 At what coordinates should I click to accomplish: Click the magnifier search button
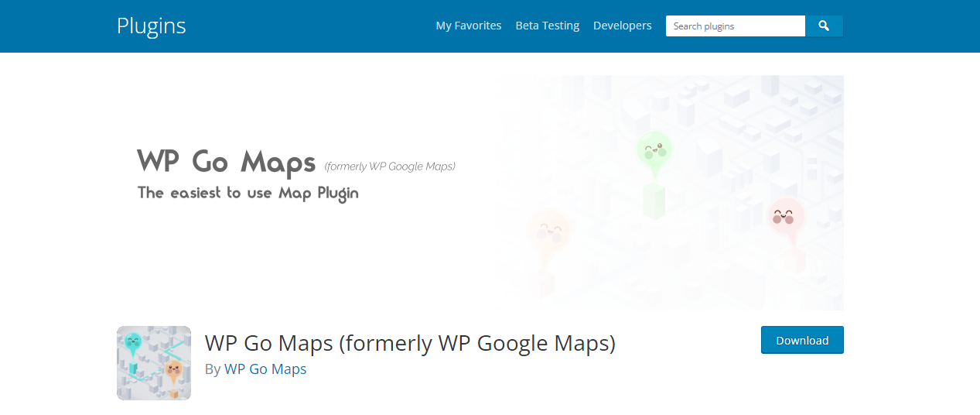click(x=824, y=26)
